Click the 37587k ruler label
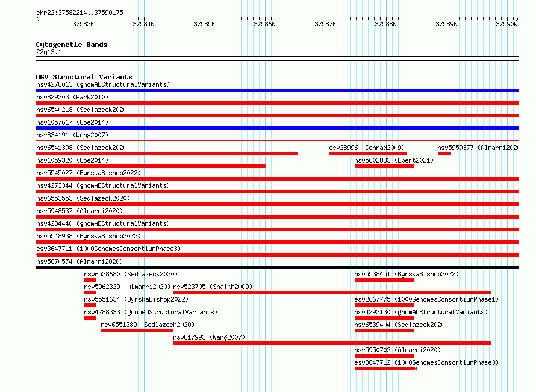The height and width of the screenshot is (392, 536). pyautogui.click(x=325, y=24)
